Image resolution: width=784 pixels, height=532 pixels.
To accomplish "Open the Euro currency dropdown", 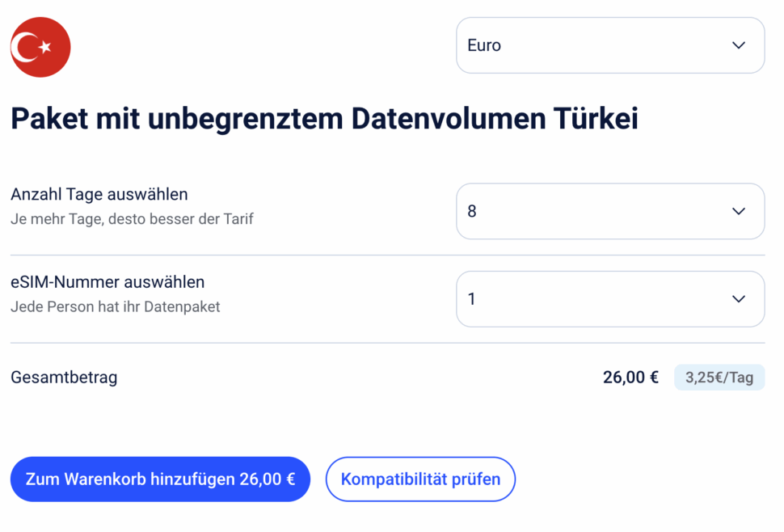I will click(x=609, y=45).
